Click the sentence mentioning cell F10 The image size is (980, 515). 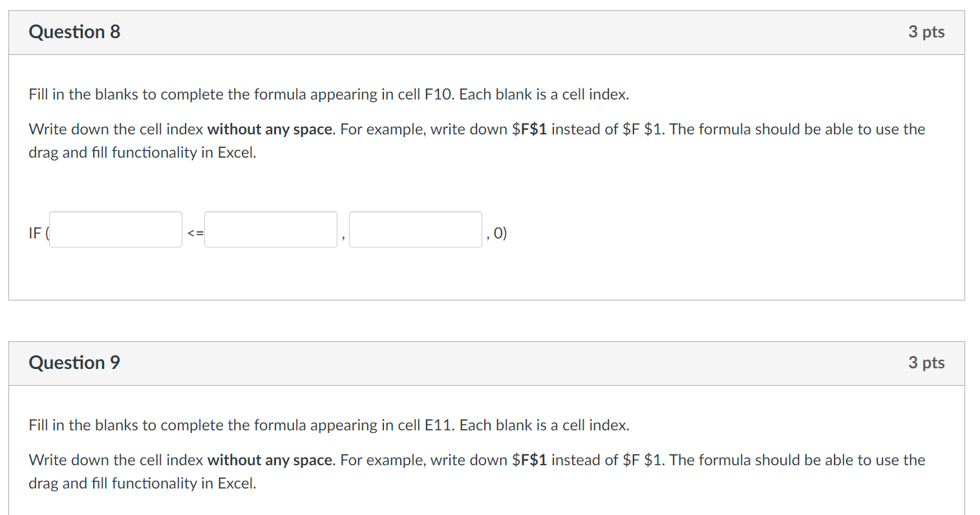pos(328,94)
